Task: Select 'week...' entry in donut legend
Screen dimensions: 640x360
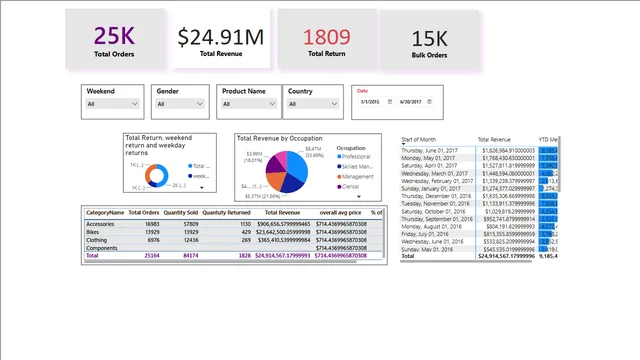Action: 199,176
